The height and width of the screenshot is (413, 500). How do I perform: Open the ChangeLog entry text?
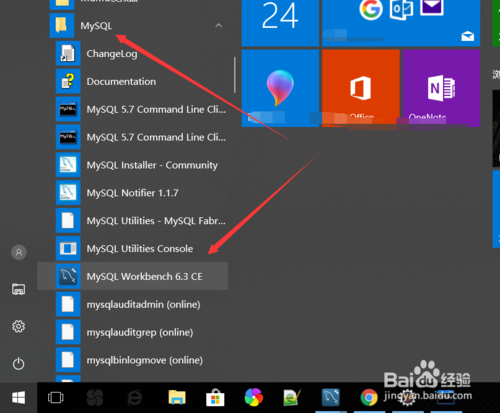click(x=112, y=54)
